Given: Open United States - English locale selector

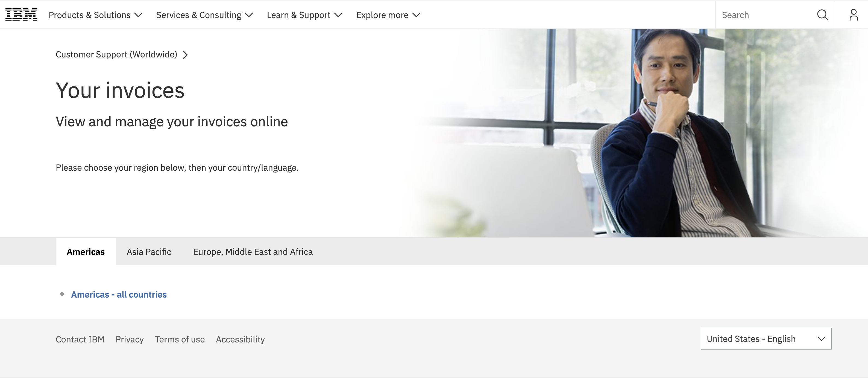Looking at the screenshot, I should tap(766, 339).
